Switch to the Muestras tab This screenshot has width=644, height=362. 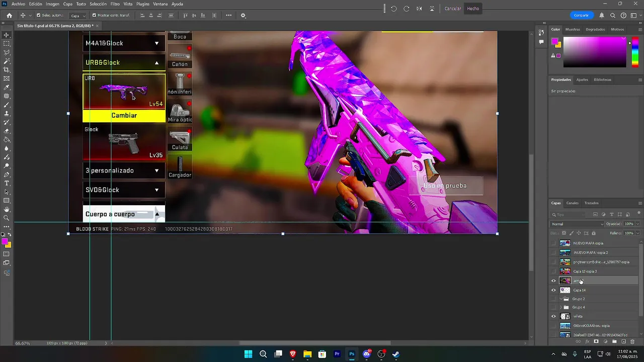[x=573, y=29]
